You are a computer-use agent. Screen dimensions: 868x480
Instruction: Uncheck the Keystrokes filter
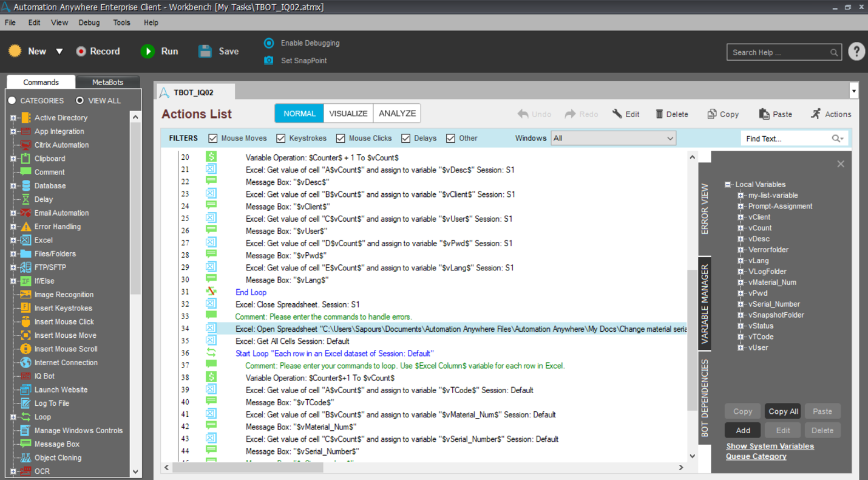pyautogui.click(x=280, y=139)
